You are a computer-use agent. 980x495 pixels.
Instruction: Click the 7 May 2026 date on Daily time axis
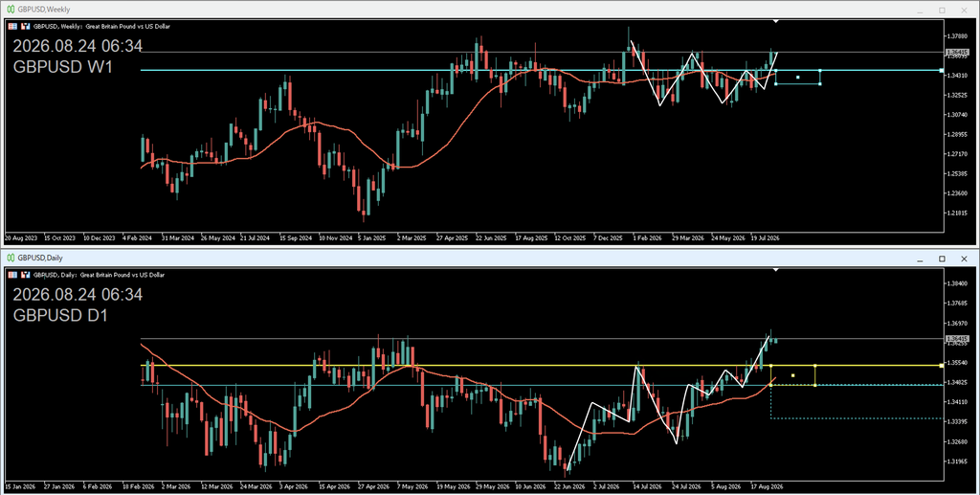414,486
